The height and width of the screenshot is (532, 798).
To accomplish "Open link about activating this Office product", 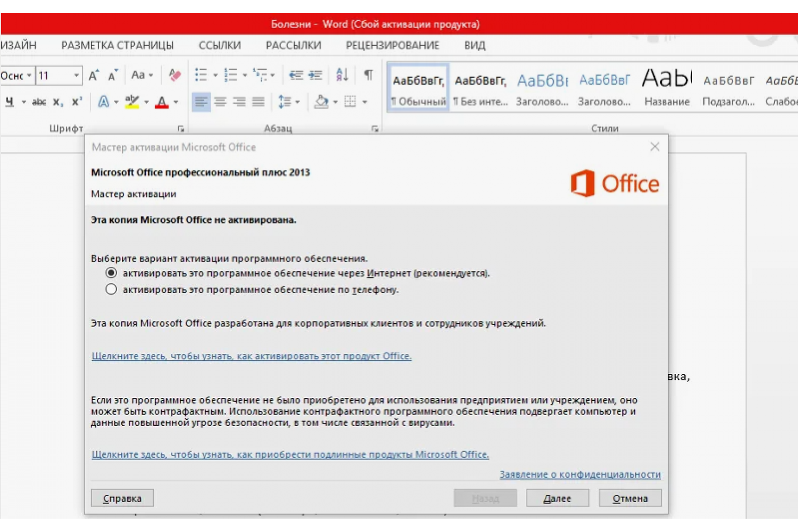I will [252, 356].
